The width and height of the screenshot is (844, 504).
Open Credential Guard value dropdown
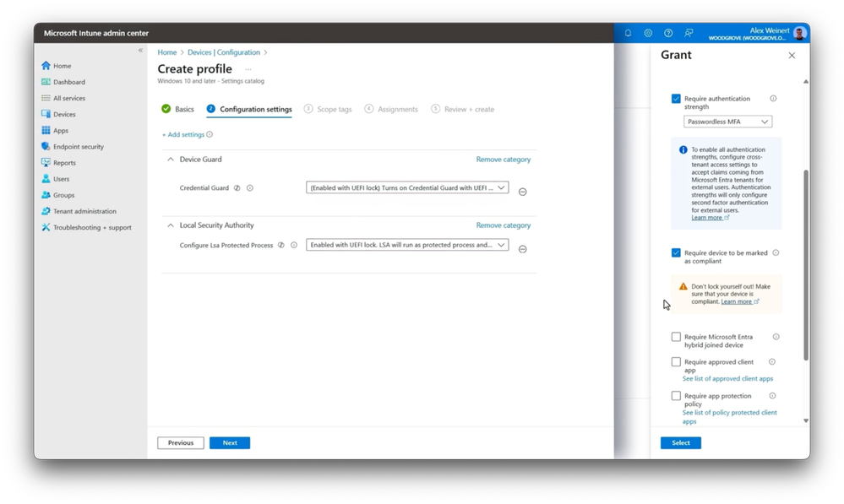click(407, 187)
